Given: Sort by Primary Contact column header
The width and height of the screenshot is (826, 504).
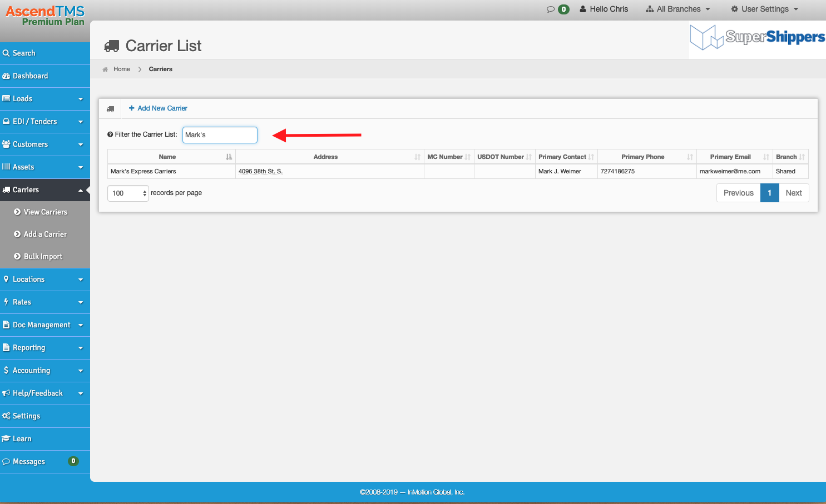Looking at the screenshot, I should pos(566,157).
